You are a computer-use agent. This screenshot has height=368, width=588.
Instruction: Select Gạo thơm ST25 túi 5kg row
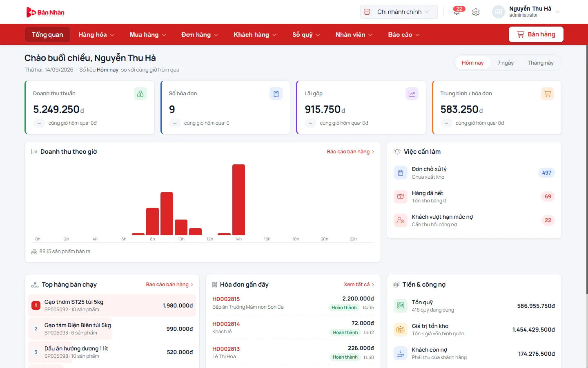112,305
